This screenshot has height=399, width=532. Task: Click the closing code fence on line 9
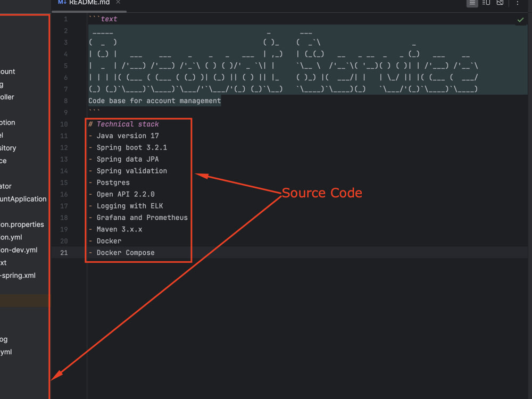click(94, 112)
